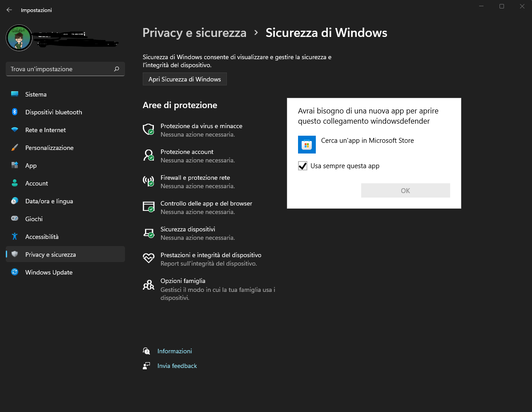Select 'Cerca un'app in Microsoft Store'
The image size is (532, 412).
pos(367,141)
